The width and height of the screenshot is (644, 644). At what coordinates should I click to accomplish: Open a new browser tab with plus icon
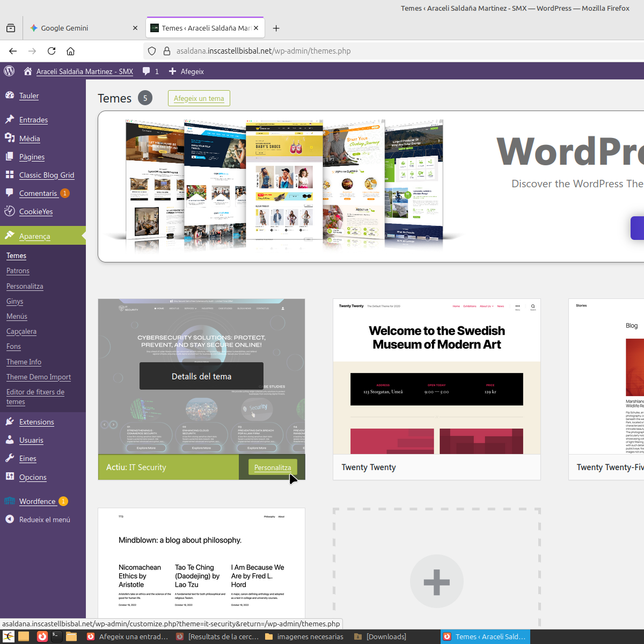click(276, 28)
